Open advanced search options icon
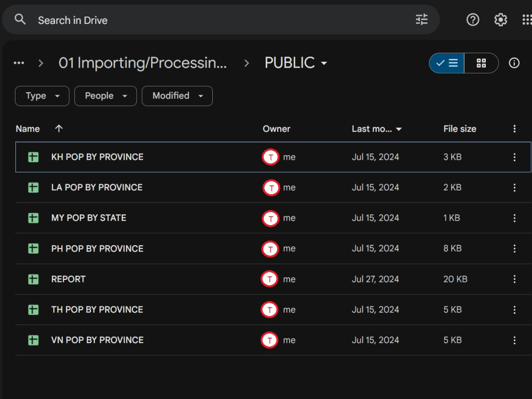 coord(421,20)
